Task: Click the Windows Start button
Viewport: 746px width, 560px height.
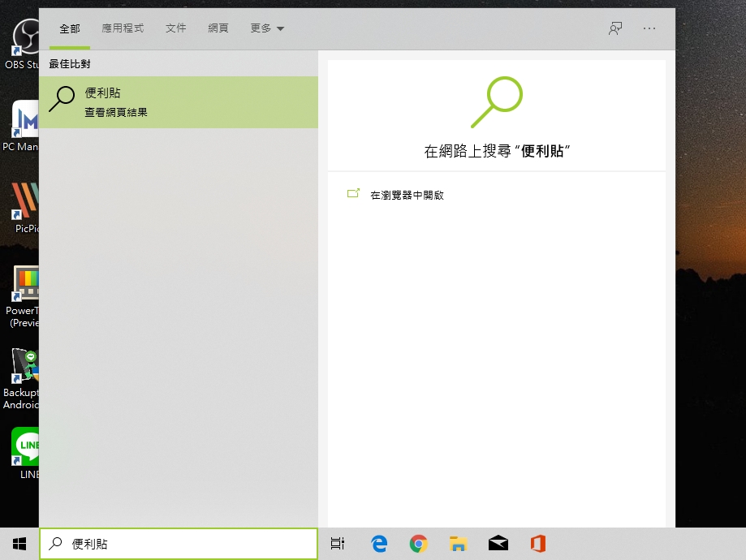Action: point(19,544)
